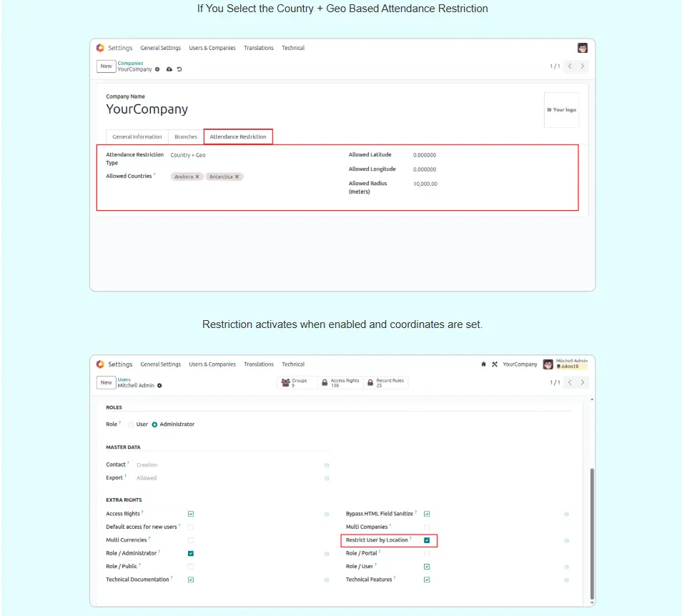Click the wrench tools icon near YourCompany

tap(494, 364)
